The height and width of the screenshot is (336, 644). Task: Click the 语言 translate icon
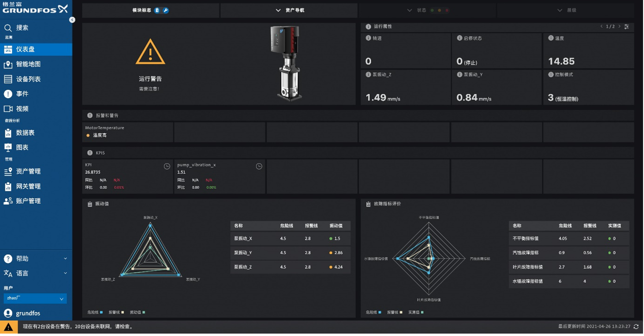click(x=8, y=274)
